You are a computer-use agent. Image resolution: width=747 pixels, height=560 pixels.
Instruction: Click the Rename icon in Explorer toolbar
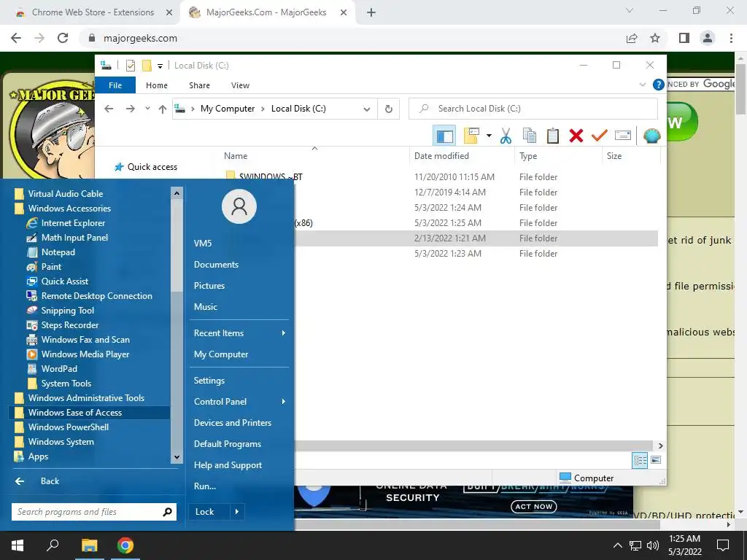pos(623,136)
